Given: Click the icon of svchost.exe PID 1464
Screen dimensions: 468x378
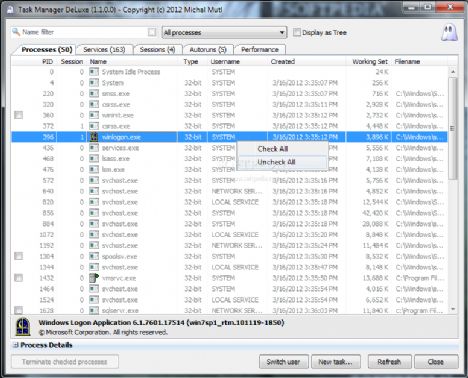Looking at the screenshot, I should [94, 289].
